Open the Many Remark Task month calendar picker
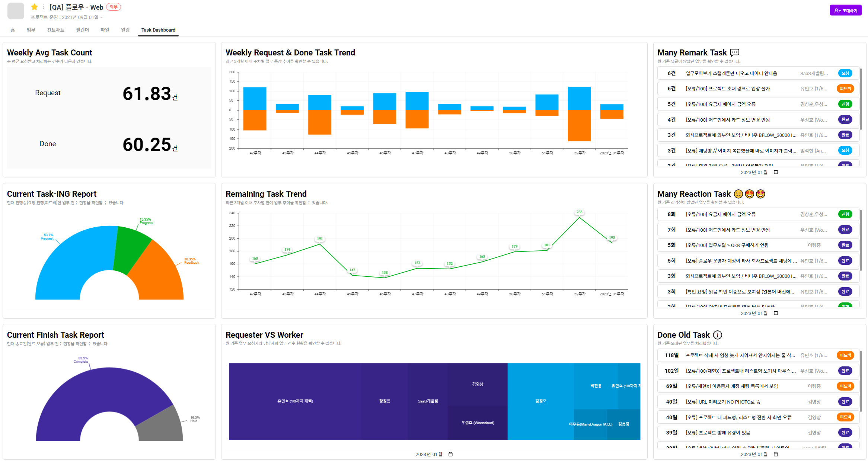This screenshot has height=462, width=868. point(776,172)
